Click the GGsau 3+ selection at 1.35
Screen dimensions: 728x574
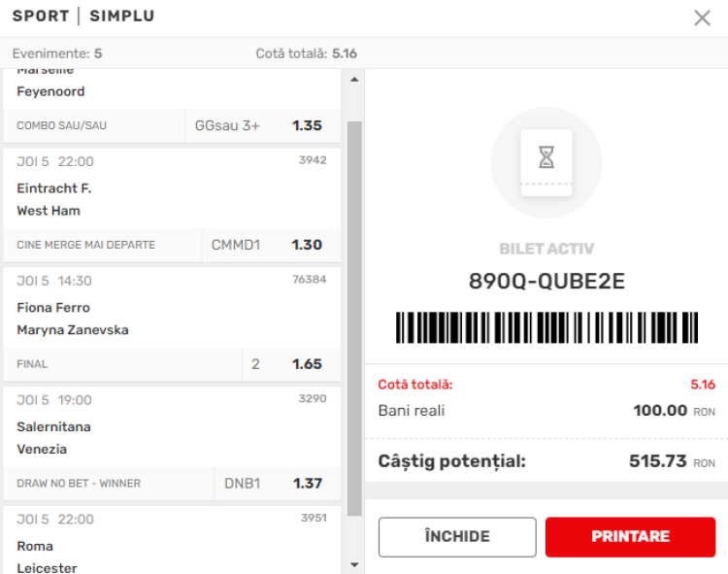click(263, 125)
